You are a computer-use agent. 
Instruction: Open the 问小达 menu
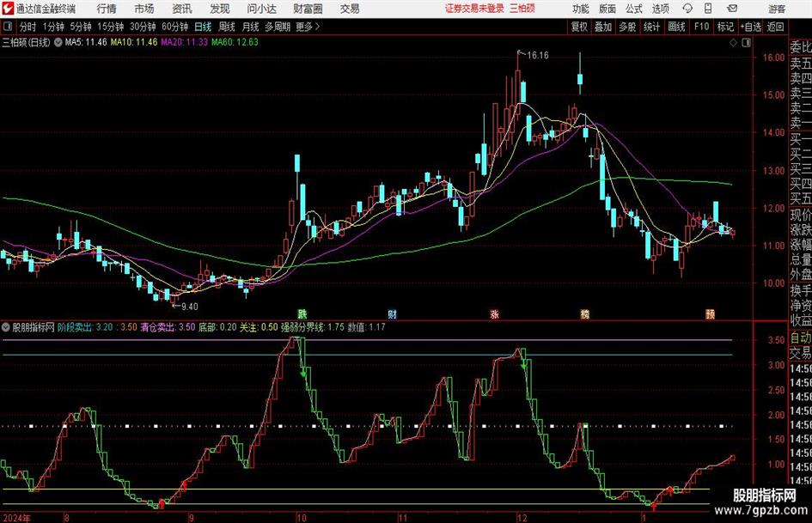[x=261, y=9]
